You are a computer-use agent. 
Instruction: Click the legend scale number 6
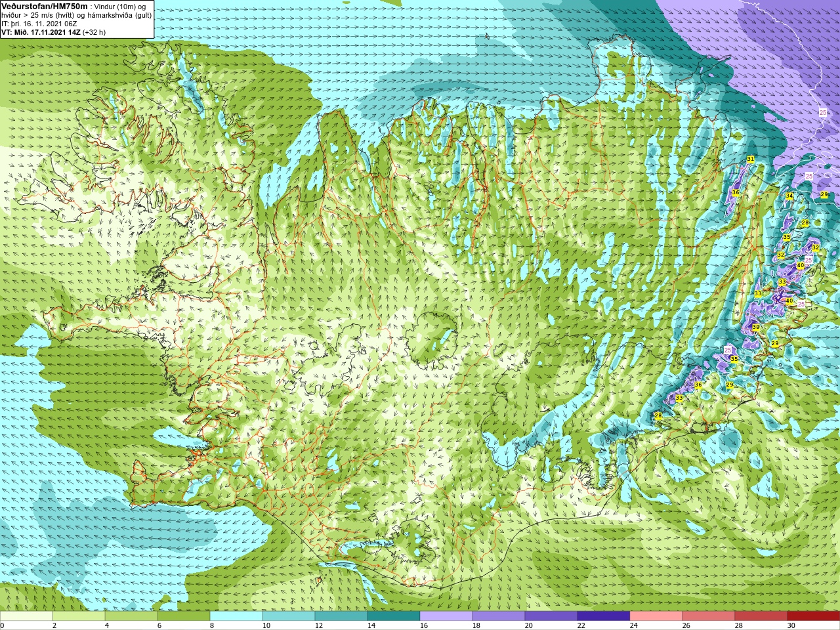(159, 625)
